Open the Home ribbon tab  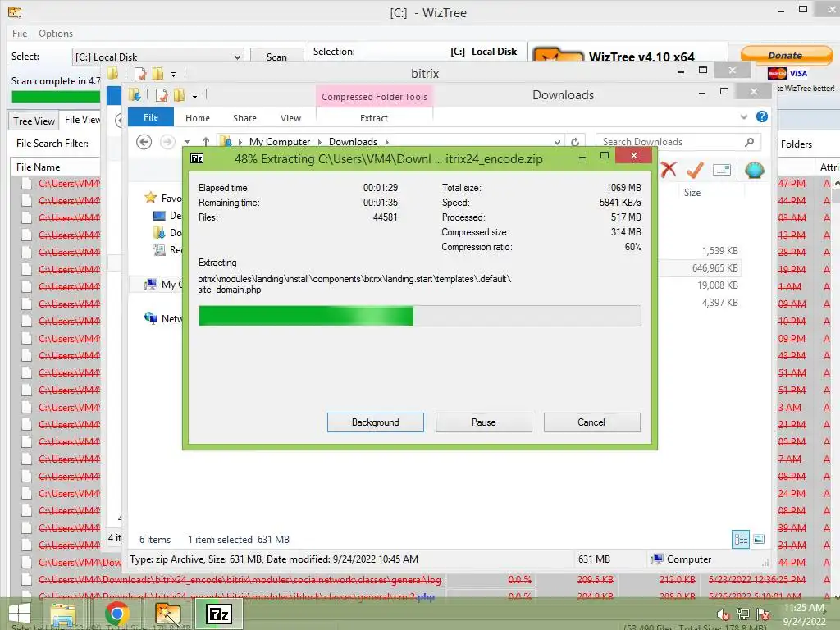tap(197, 118)
